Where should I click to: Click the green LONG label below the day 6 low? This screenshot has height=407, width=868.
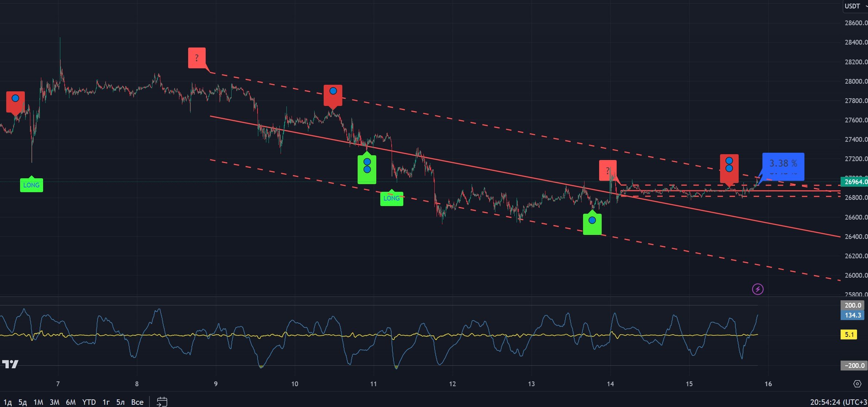pos(31,185)
